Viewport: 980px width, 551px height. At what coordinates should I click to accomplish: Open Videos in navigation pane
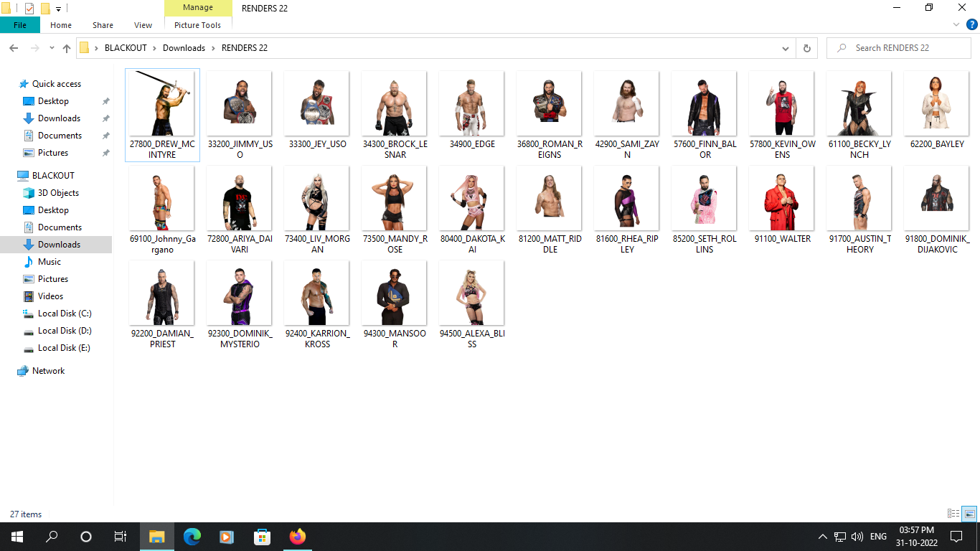[x=50, y=296]
